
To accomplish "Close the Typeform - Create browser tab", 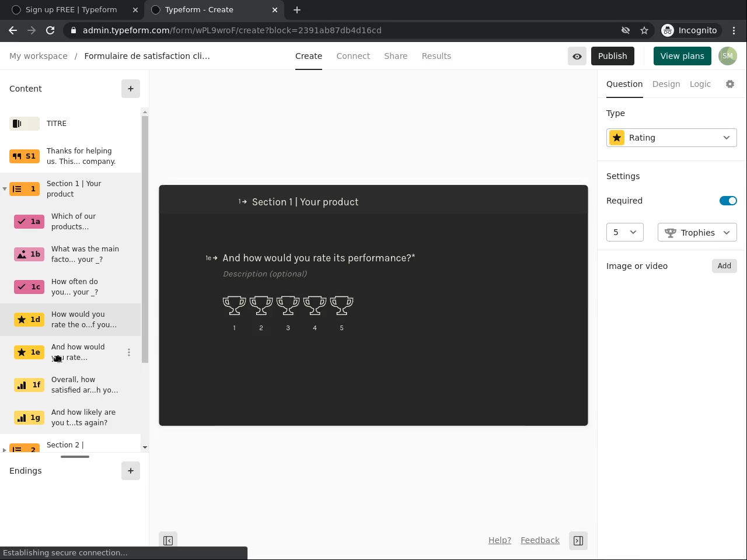I will point(275,10).
